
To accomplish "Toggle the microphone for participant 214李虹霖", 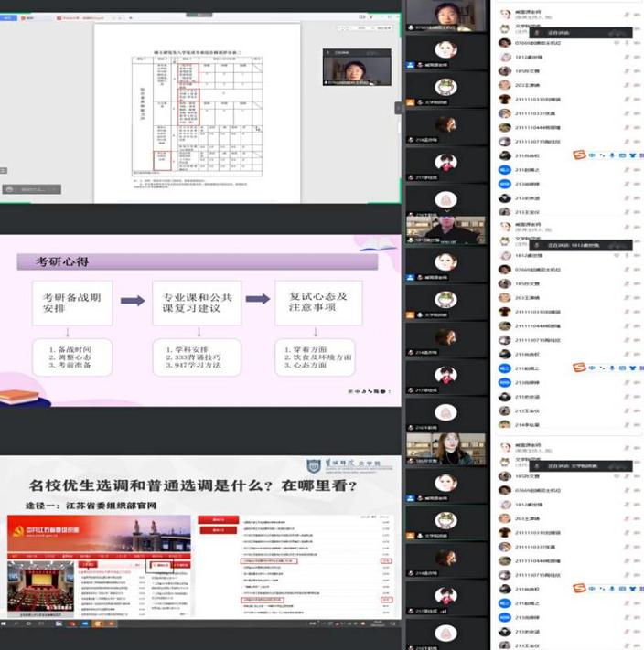I will pyautogui.click(x=626, y=424).
